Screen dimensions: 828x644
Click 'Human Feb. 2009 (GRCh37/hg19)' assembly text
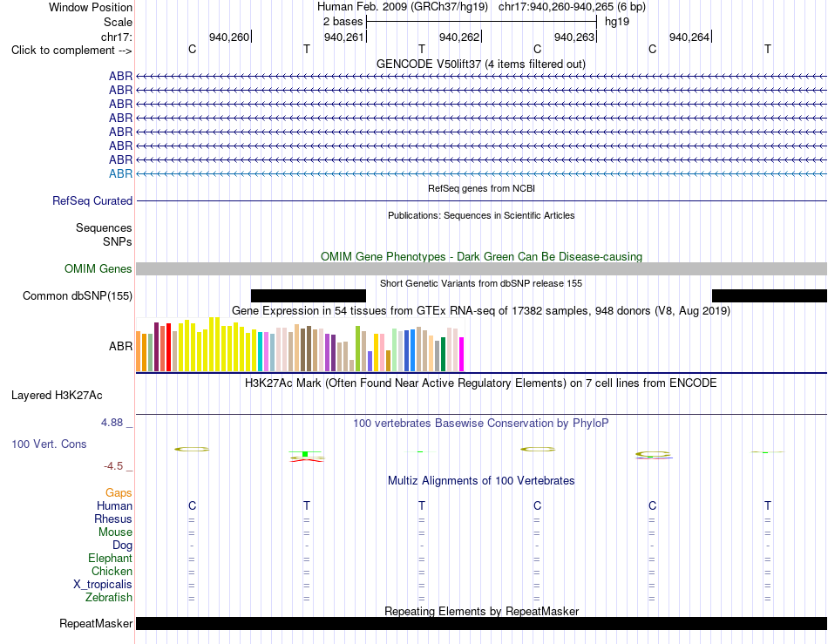(x=404, y=7)
